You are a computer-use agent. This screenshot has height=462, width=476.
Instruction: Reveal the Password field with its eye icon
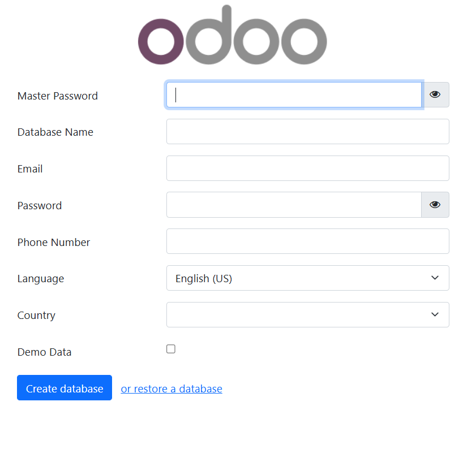(435, 205)
